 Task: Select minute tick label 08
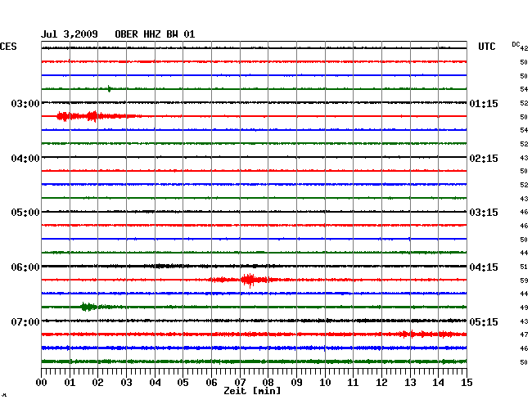[268, 382]
